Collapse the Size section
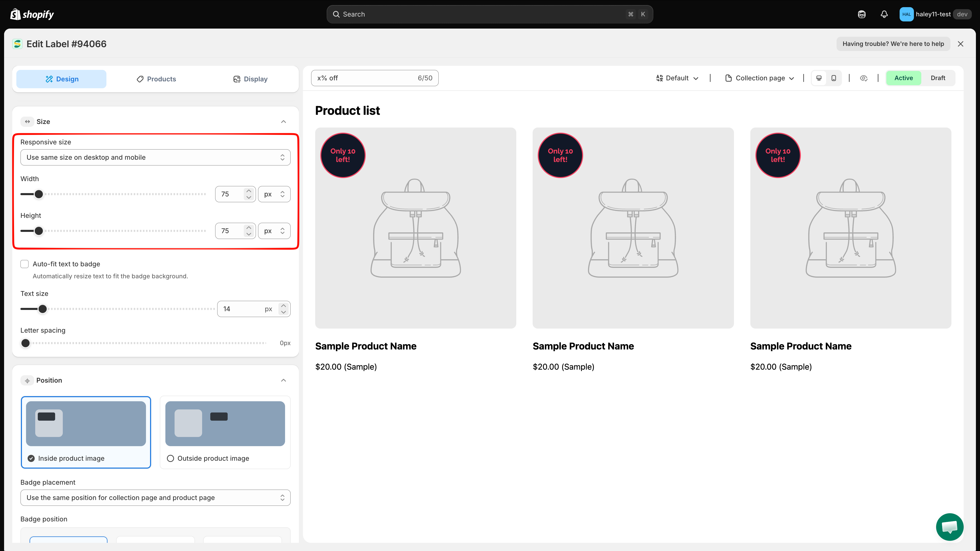 tap(284, 122)
